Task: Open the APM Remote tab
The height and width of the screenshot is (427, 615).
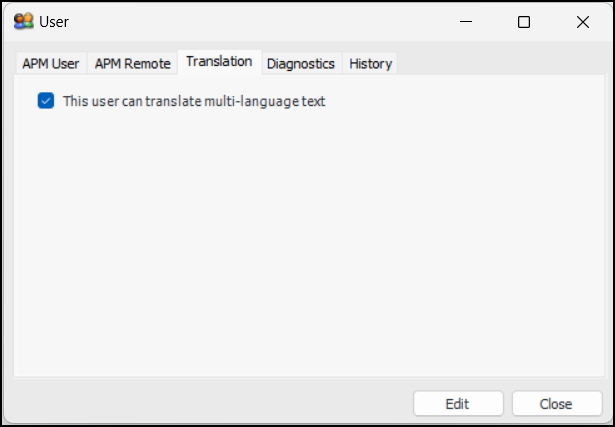Action: click(133, 63)
